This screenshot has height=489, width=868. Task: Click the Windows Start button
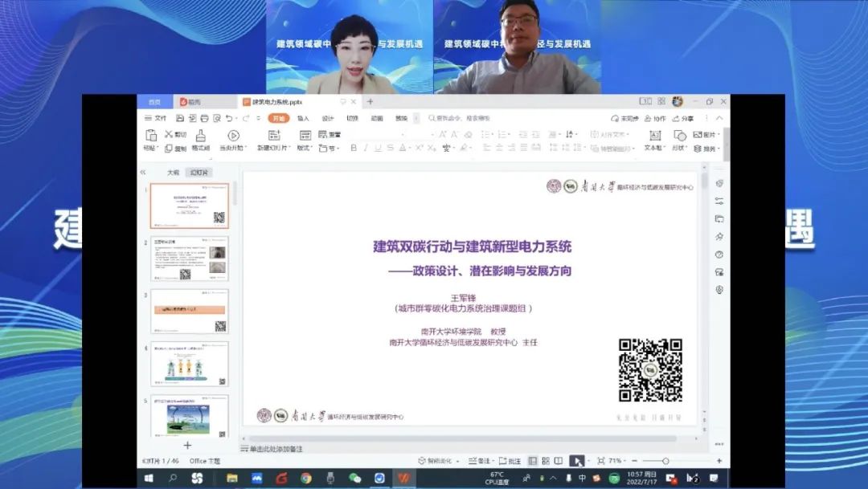tap(149, 479)
